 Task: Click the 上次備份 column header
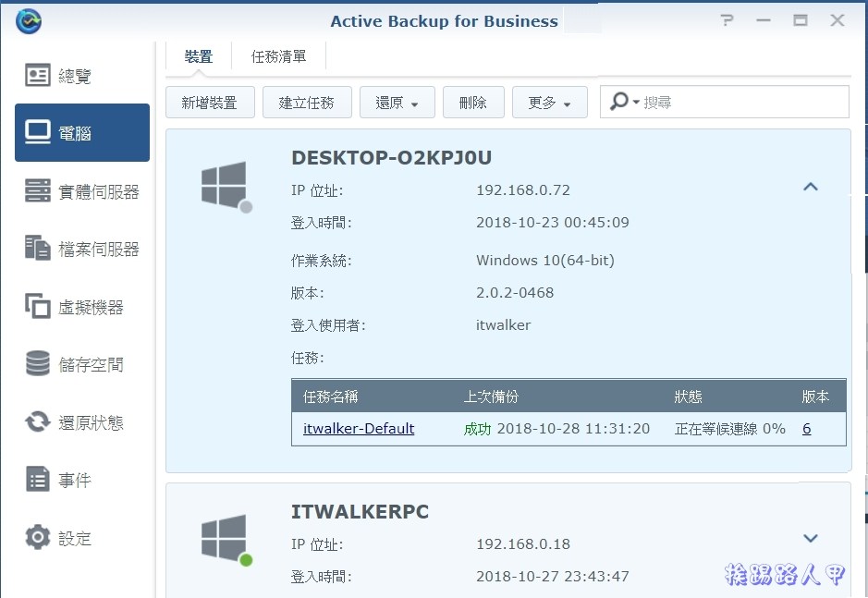[x=491, y=397]
